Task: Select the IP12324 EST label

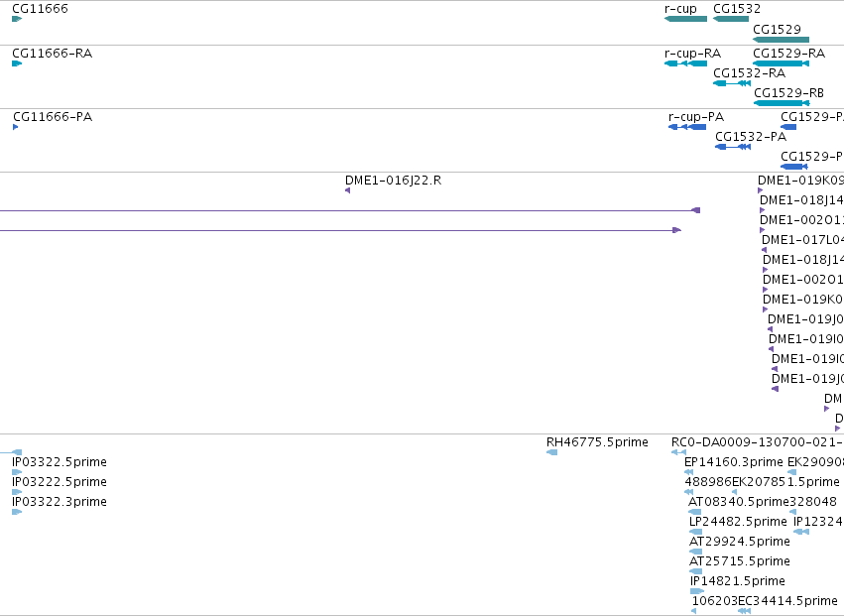Action: (x=818, y=522)
